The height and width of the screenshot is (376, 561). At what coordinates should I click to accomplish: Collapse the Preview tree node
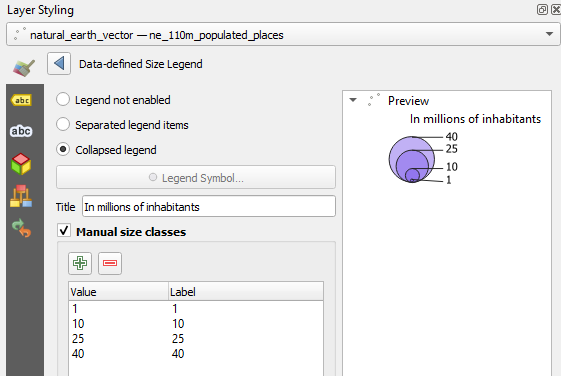tap(353, 100)
